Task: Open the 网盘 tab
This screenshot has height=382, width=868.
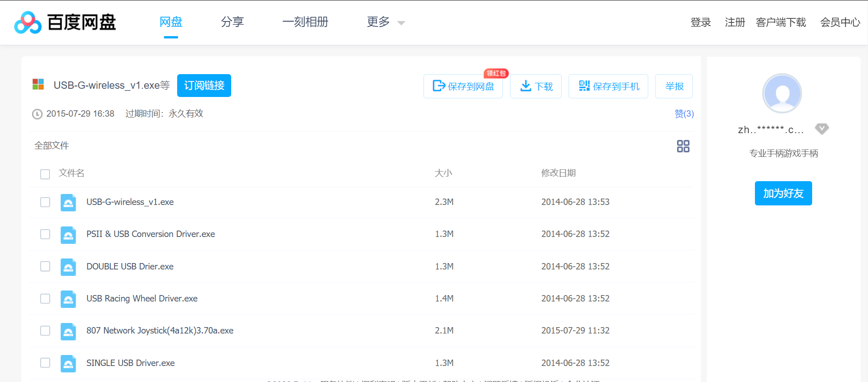Action: 171,22
